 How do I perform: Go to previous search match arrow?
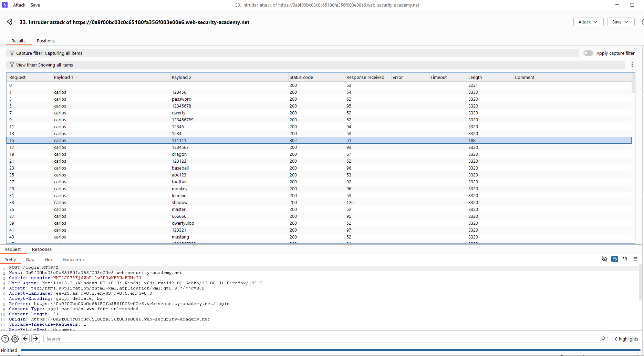pyautogui.click(x=25, y=339)
